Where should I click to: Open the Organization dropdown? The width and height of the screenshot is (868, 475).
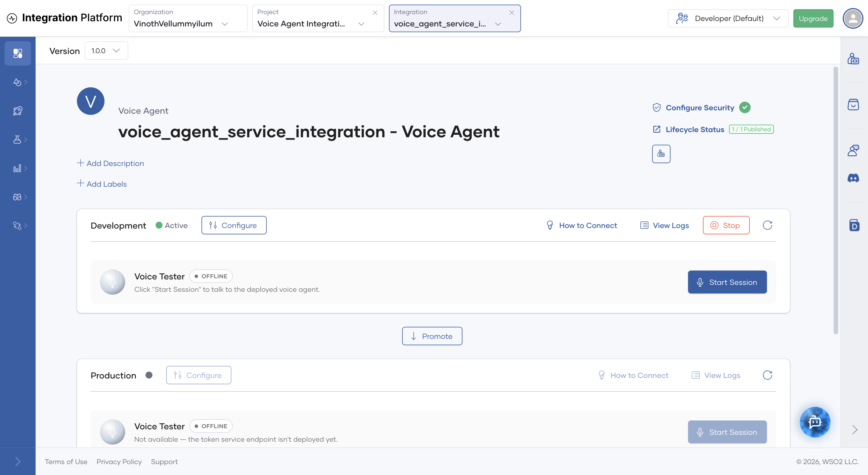[x=188, y=18]
